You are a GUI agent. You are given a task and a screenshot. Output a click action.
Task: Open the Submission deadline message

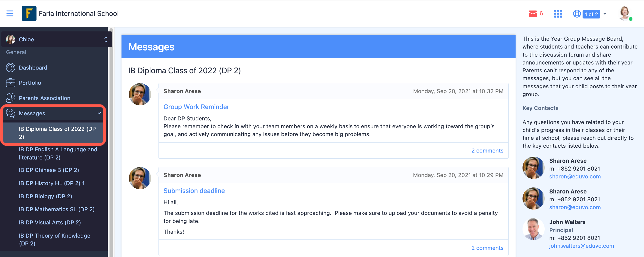pyautogui.click(x=194, y=191)
